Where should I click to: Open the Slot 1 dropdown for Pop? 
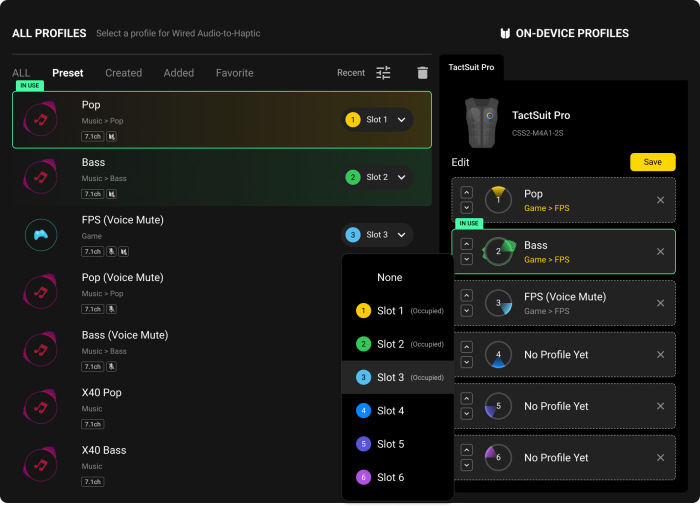(x=376, y=120)
